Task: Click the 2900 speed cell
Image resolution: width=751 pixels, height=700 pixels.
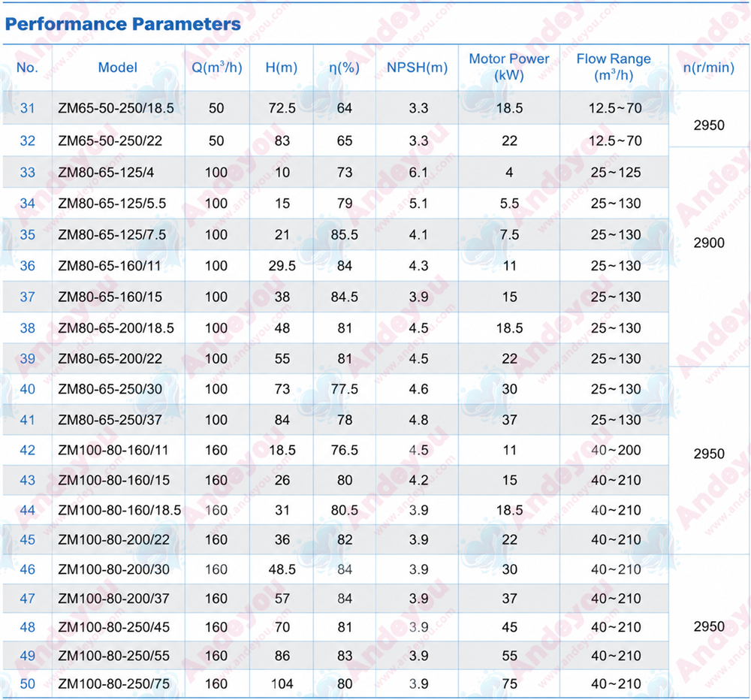Action: coord(709,243)
